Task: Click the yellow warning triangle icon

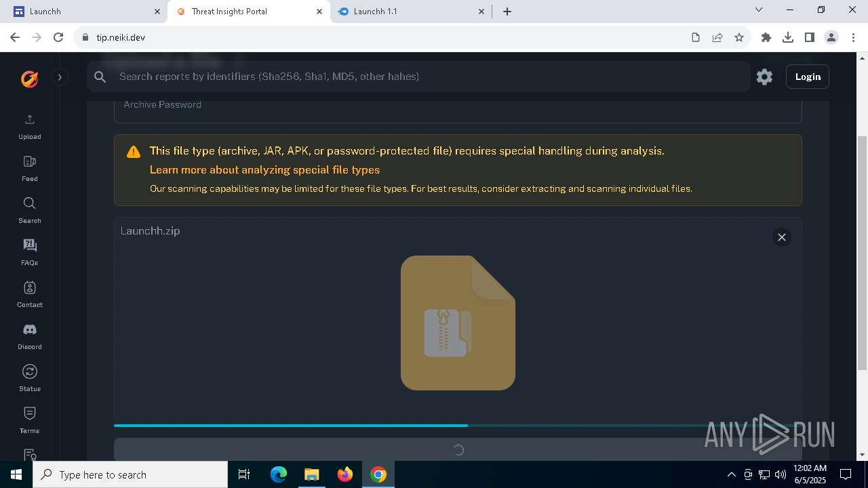Action: coord(134,152)
